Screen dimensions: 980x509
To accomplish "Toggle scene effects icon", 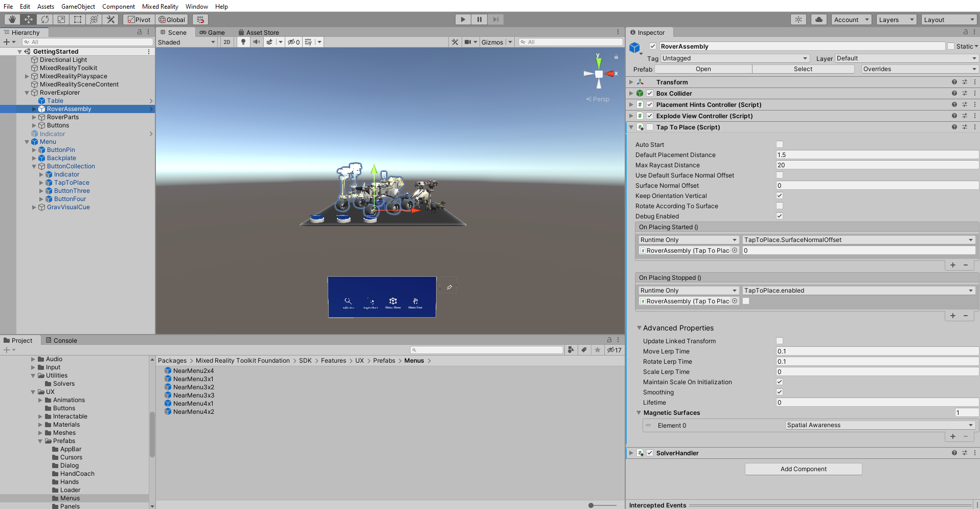I will pos(269,42).
